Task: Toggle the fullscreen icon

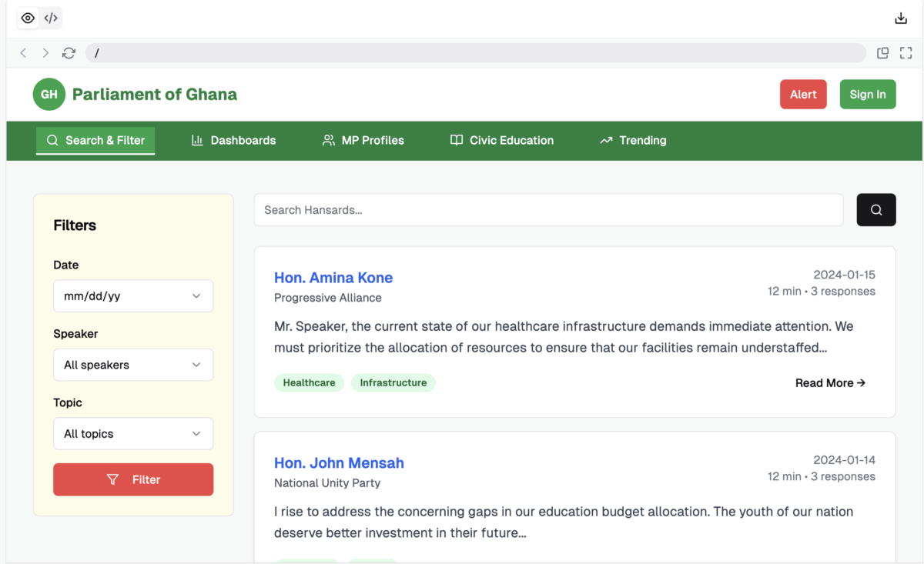Action: coord(906,53)
